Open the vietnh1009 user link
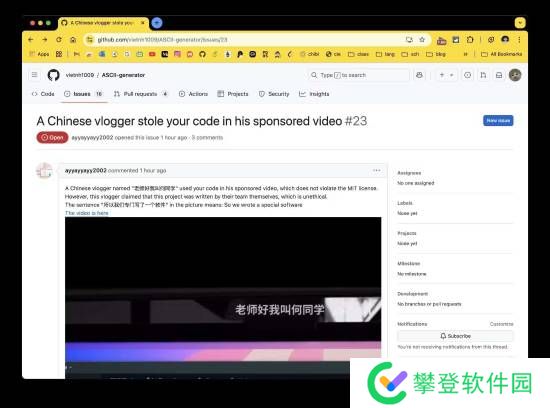Screen dimensions: 550x408 click(80, 75)
